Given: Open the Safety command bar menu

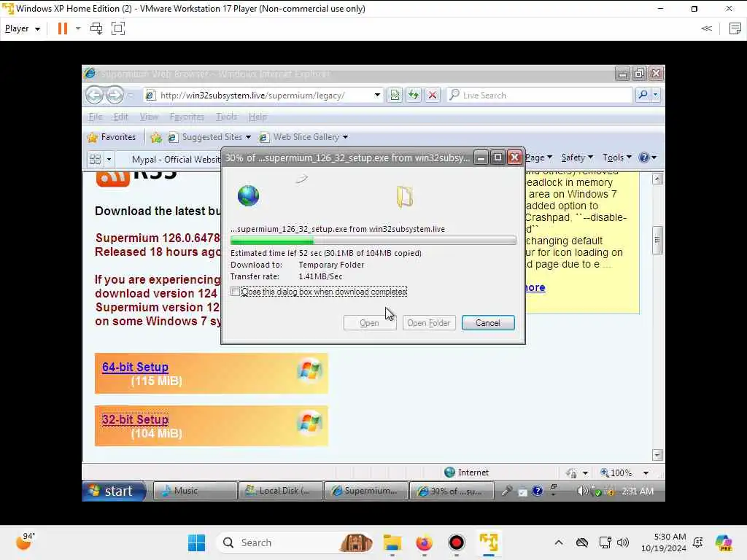Looking at the screenshot, I should 577,157.
